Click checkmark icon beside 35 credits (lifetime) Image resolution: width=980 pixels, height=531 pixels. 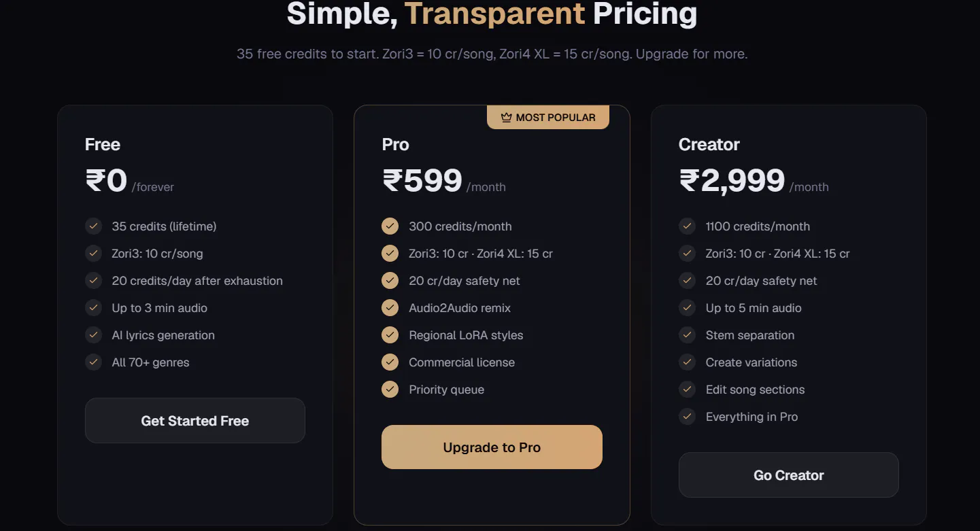tap(93, 226)
